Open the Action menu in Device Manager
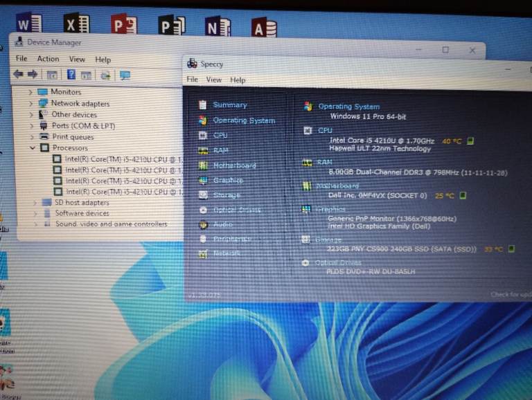Screen dimensions: 532x400 coord(48,59)
